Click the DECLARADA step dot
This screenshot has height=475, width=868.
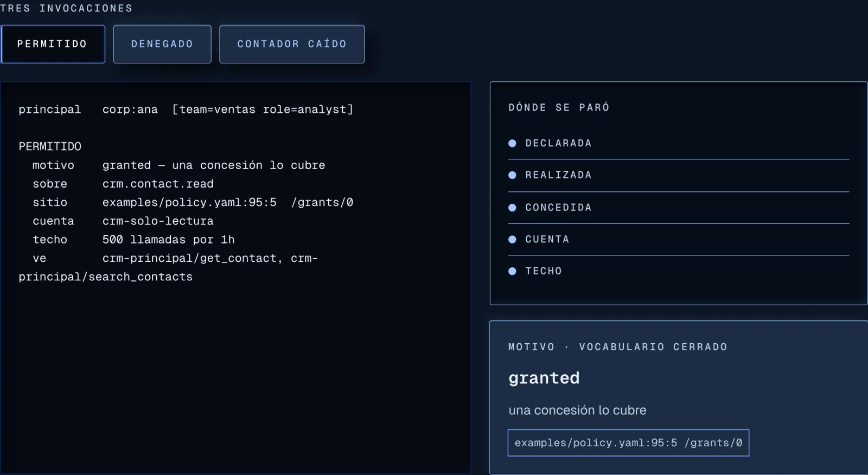(512, 143)
